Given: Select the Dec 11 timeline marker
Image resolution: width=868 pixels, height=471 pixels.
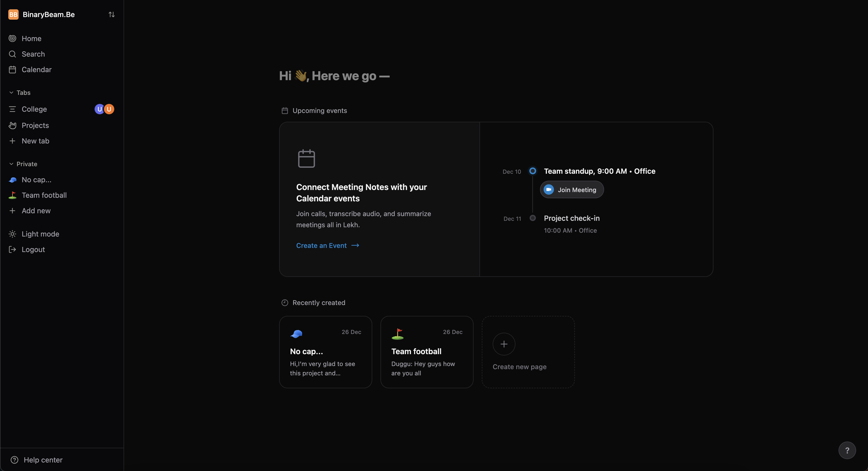Looking at the screenshot, I should coord(532,218).
